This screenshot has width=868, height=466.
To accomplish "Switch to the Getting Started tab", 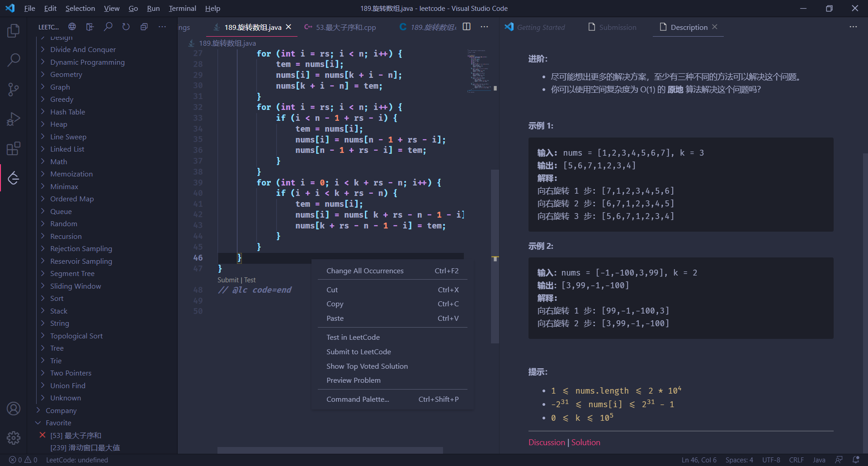I will pos(535,27).
